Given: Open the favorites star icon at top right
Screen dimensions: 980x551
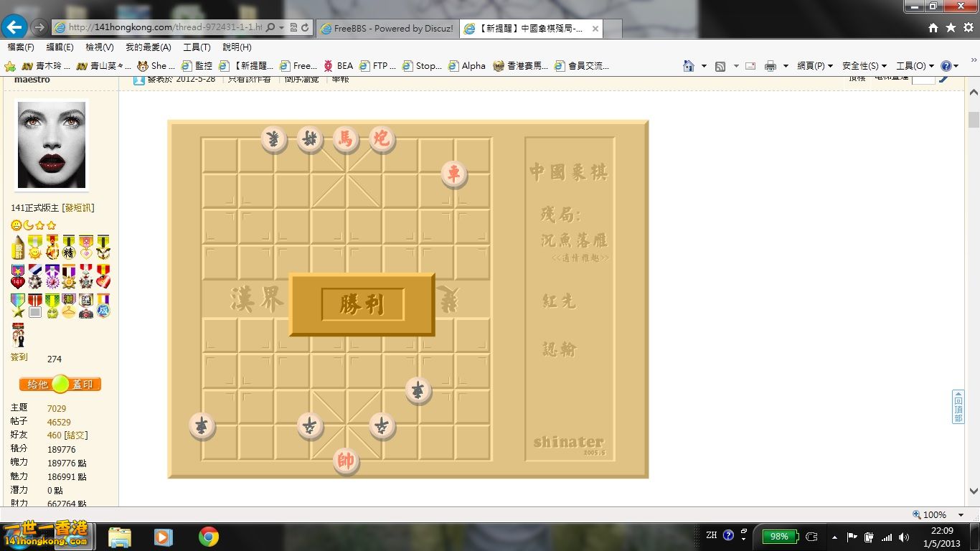Looking at the screenshot, I should [951, 27].
